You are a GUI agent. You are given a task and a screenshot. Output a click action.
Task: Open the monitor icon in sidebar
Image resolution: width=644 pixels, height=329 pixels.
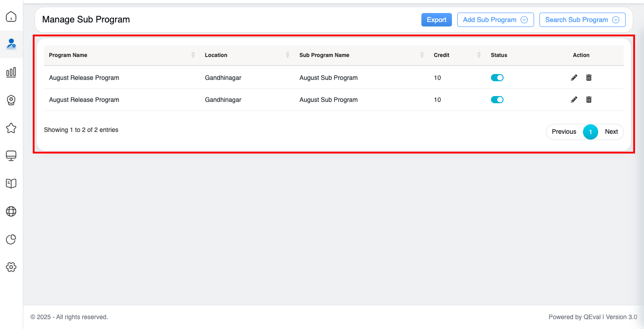click(x=11, y=156)
